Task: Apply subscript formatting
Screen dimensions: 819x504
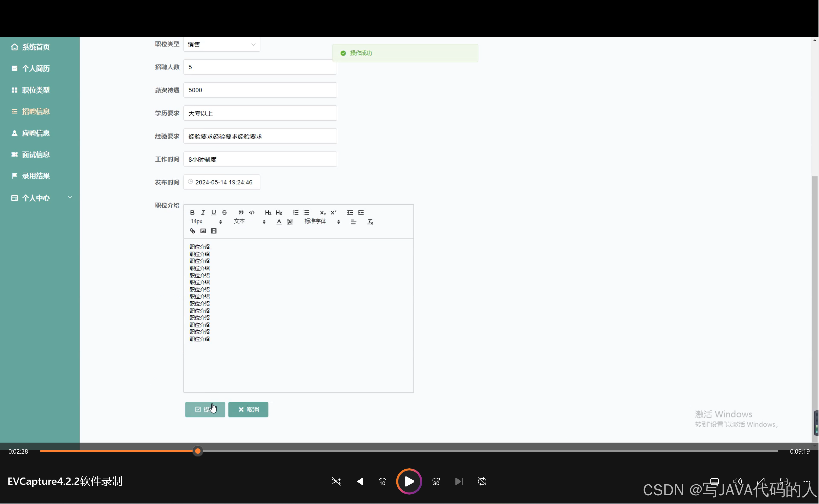Action: [322, 212]
